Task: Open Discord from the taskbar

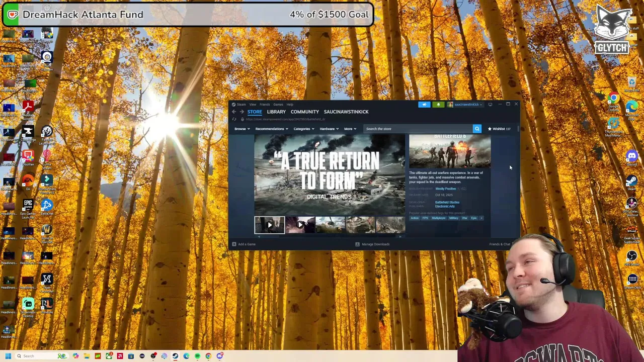Action: tap(219, 356)
